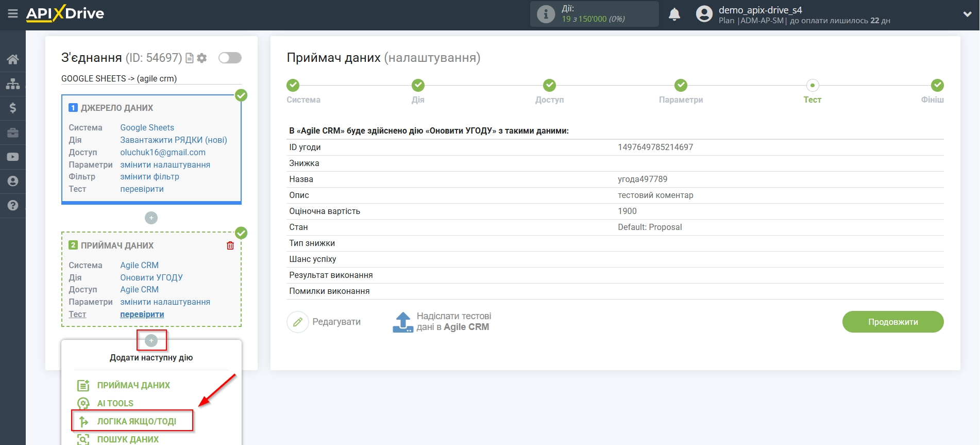
Task: Open the notifications bell
Action: [x=674, y=14]
